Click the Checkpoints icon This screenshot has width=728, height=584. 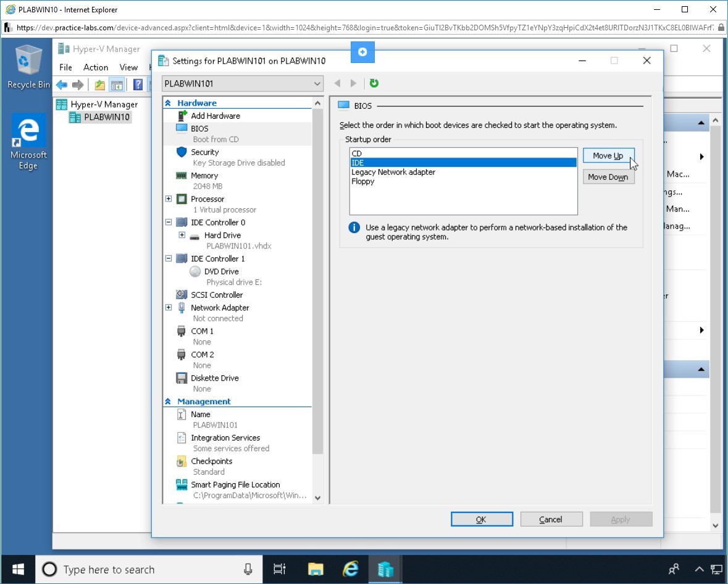182,462
